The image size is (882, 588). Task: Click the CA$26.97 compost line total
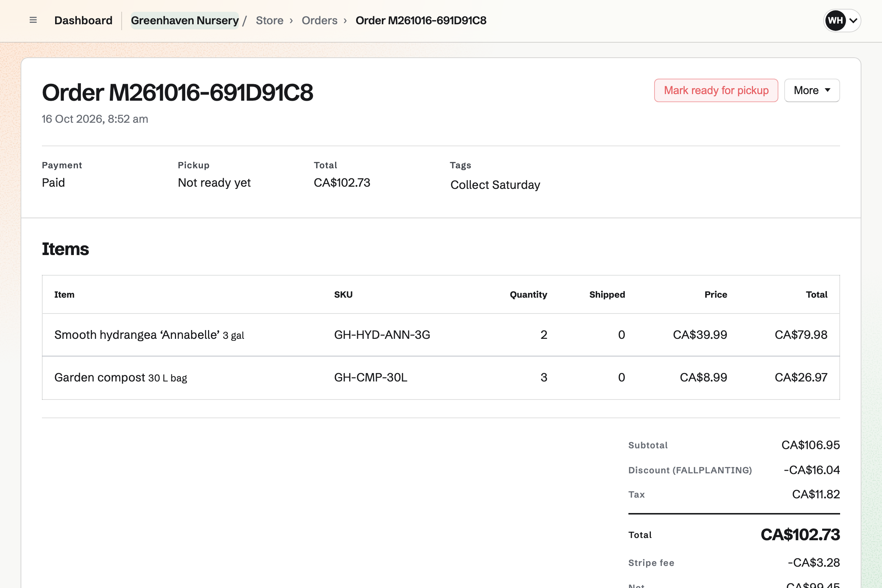coord(801,377)
